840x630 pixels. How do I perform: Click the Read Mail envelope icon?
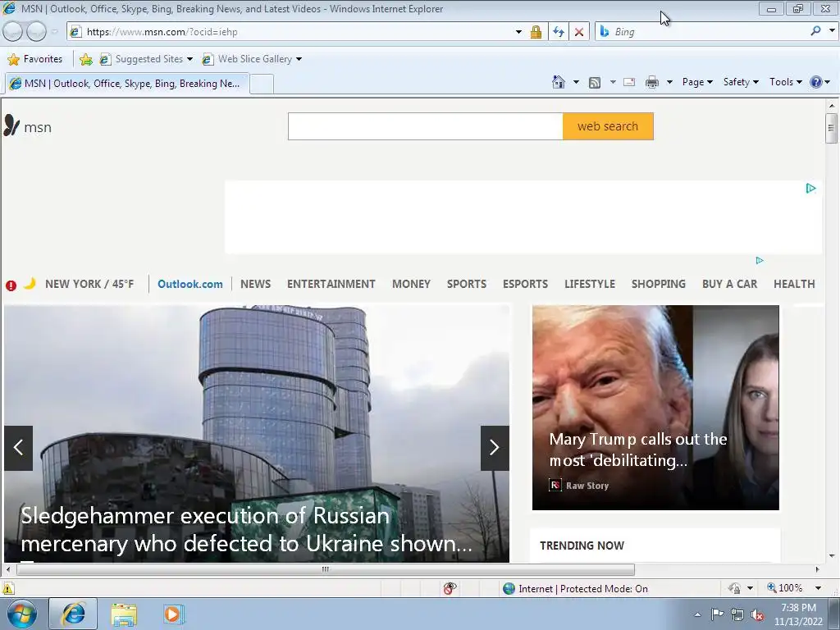(x=629, y=82)
